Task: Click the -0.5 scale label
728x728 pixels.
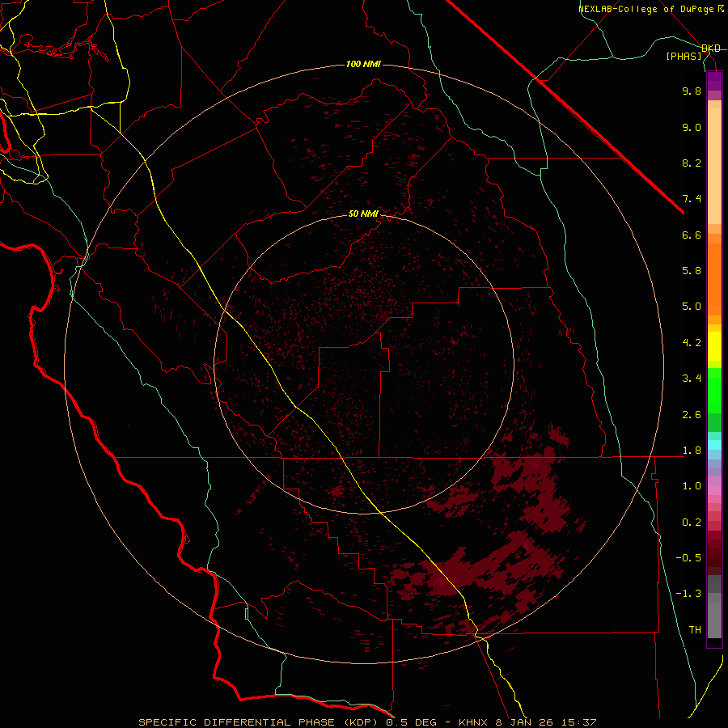Action: [x=688, y=558]
